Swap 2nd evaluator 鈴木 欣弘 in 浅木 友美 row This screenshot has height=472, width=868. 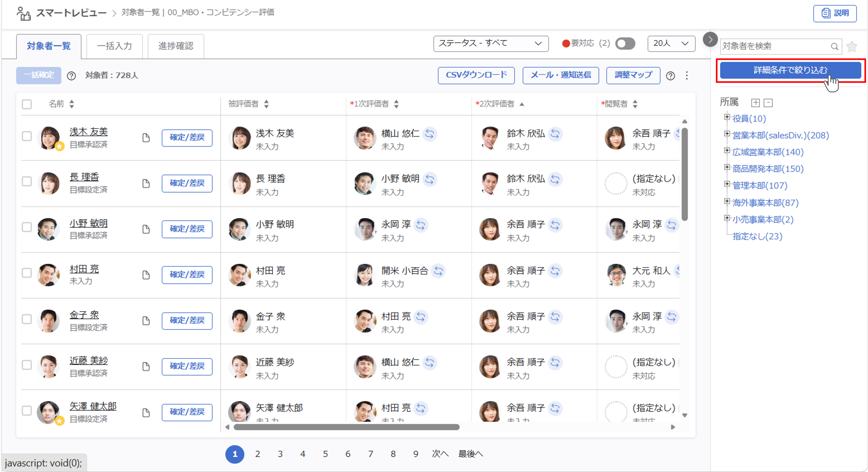pos(555,134)
